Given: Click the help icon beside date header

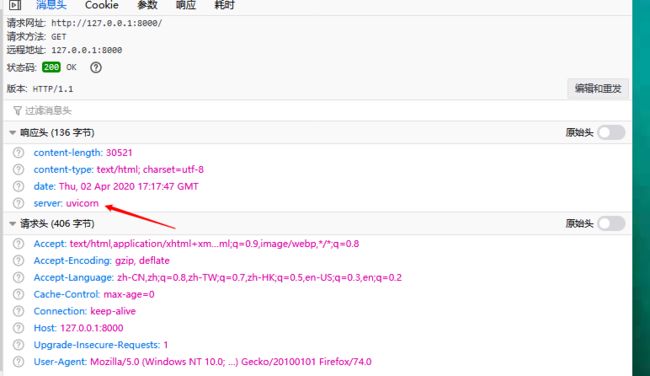Looking at the screenshot, I should 18,186.
